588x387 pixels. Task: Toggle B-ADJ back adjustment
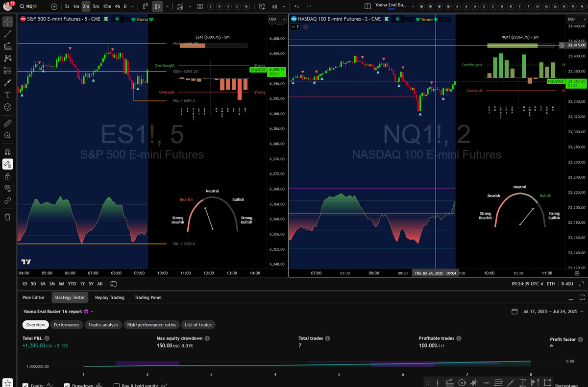pyautogui.click(x=567, y=284)
